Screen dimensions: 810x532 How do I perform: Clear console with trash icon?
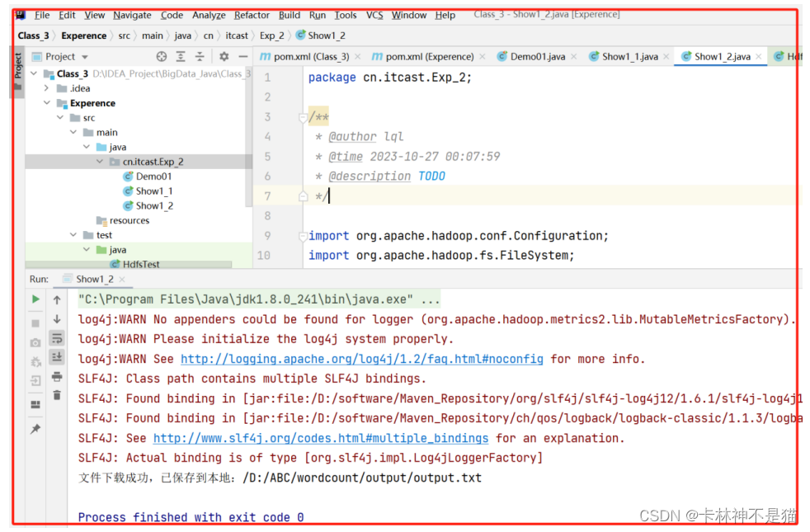tap(57, 396)
